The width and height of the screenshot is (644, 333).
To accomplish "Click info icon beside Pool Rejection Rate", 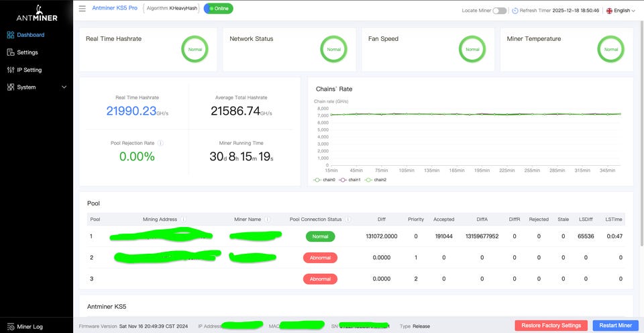I will pos(160,143).
